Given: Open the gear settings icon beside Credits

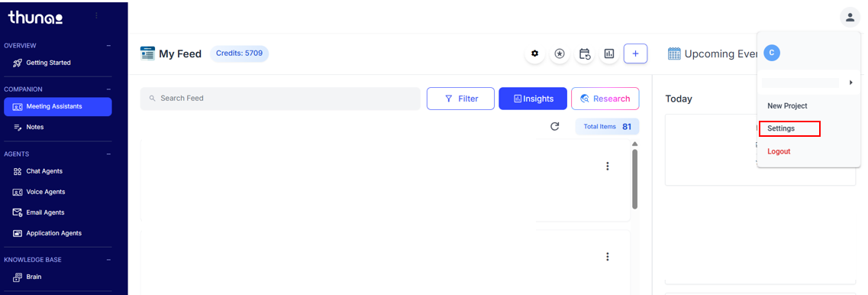Looking at the screenshot, I should (x=534, y=53).
